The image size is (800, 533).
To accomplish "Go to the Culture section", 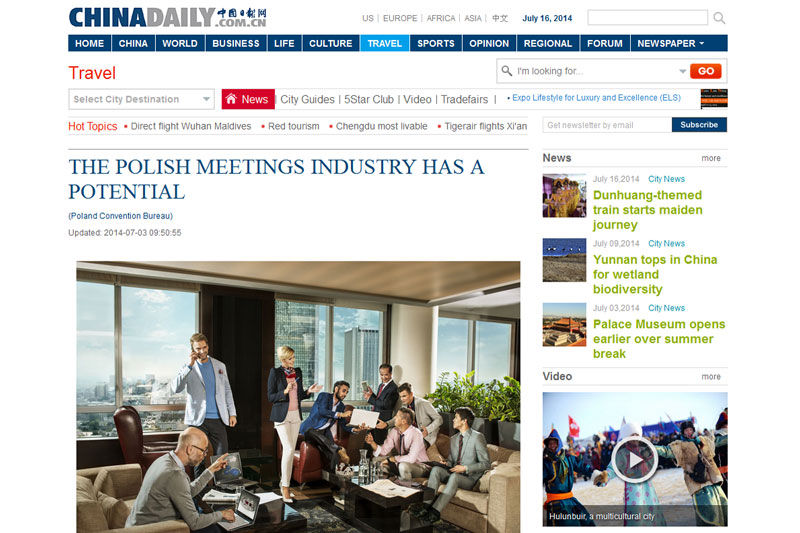I will pyautogui.click(x=331, y=43).
